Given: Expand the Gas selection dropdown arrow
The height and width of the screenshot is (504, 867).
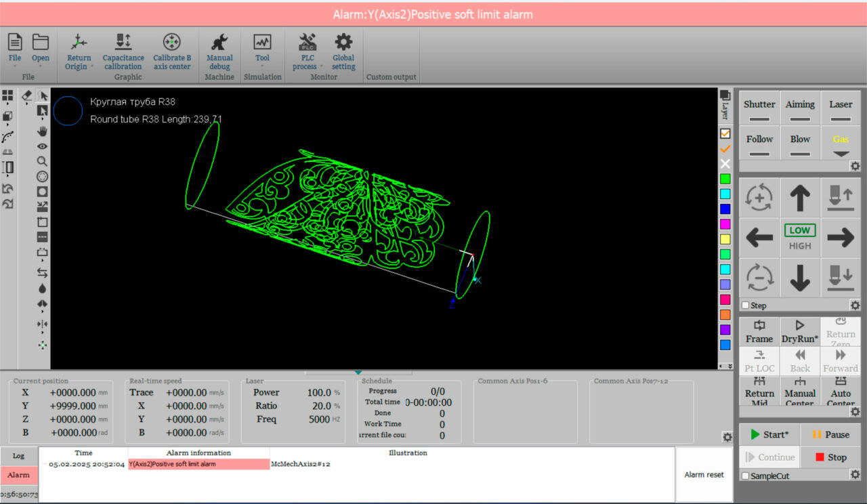Looking at the screenshot, I should 841,154.
